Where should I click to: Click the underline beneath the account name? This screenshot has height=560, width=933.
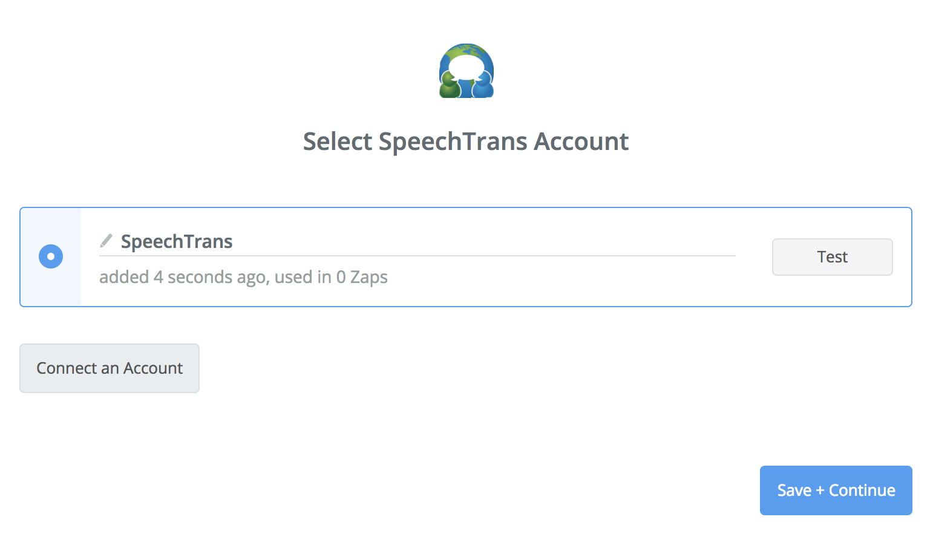click(417, 256)
